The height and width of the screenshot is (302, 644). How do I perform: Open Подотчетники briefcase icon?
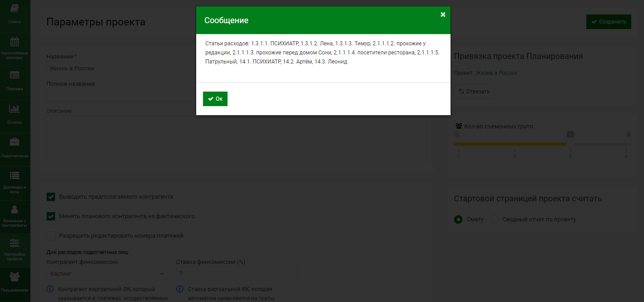point(15,142)
